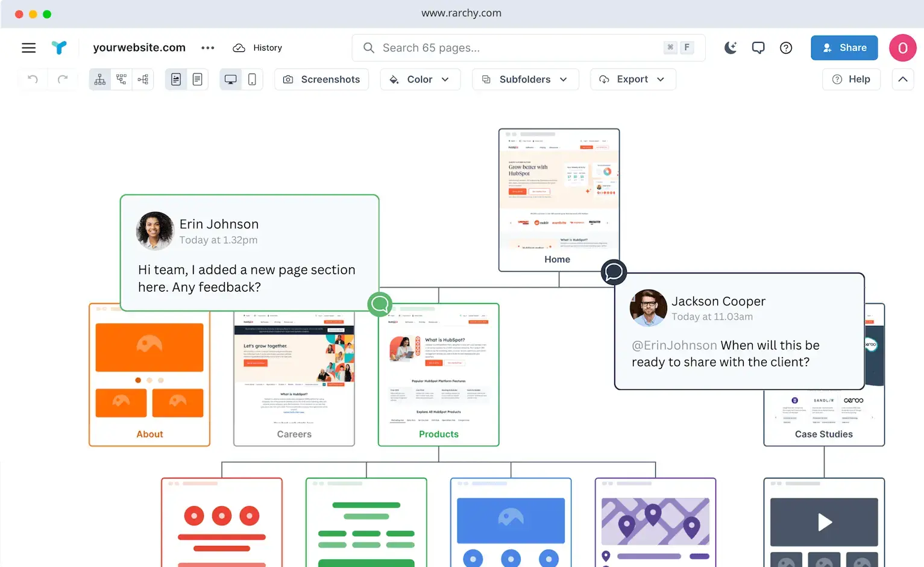The image size is (924, 567).
Task: Expand the Subfolders dropdown
Action: tap(525, 79)
